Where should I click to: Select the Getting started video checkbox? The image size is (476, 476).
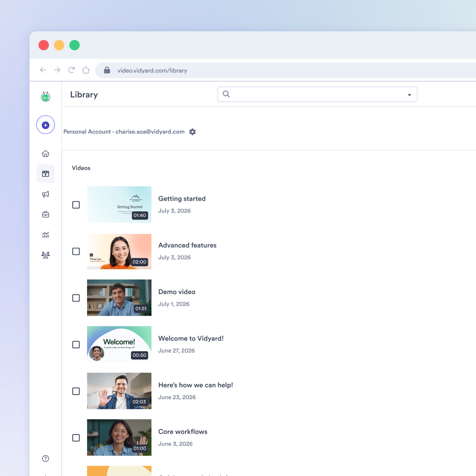tap(76, 205)
